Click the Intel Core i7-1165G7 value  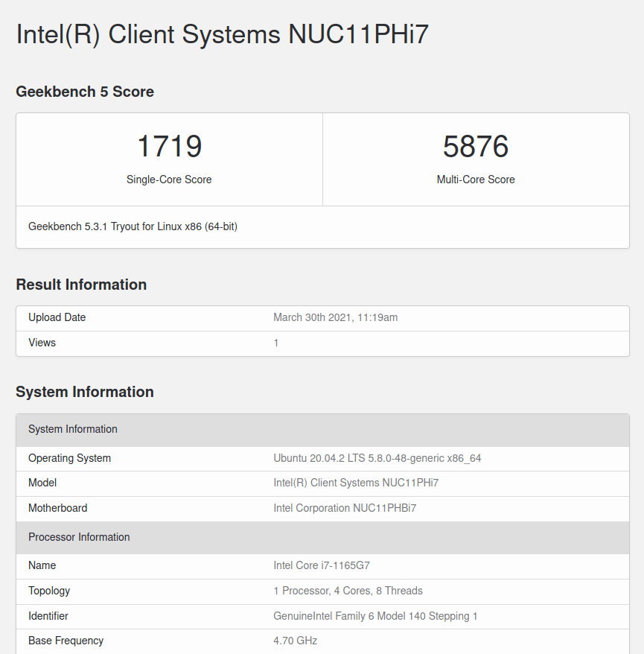point(322,565)
